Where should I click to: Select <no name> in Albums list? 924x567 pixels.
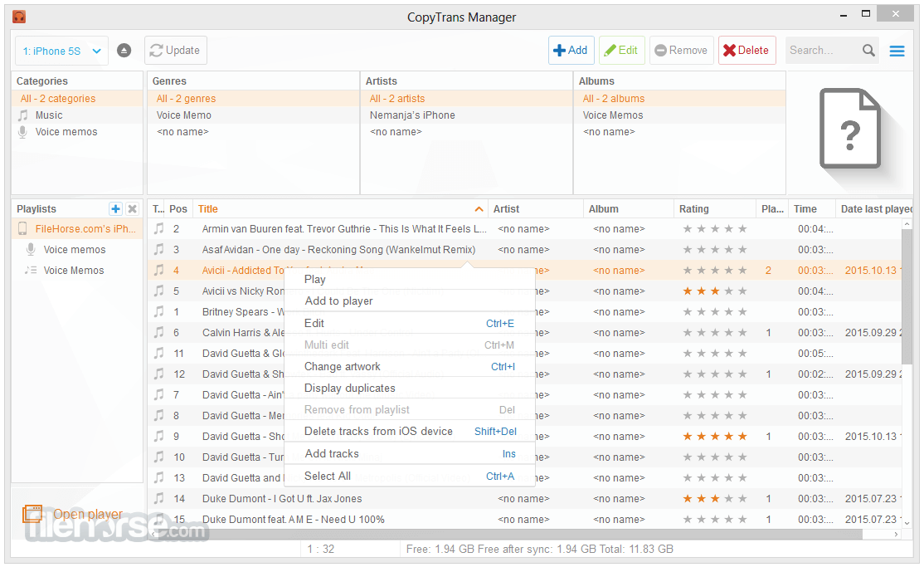tap(679, 131)
